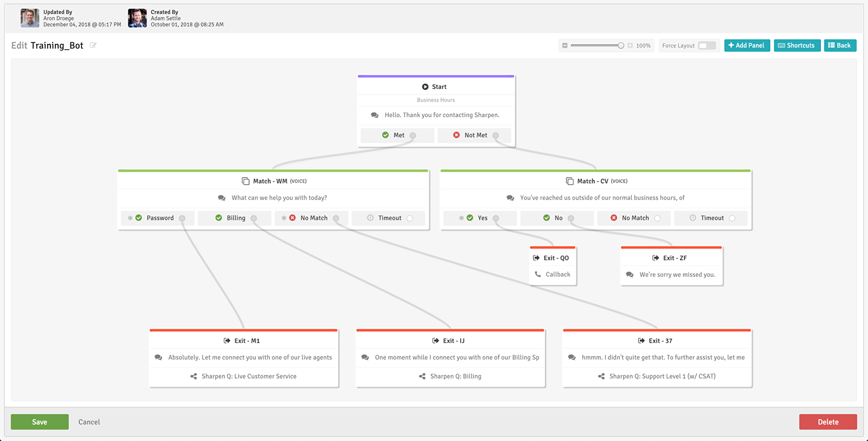This screenshot has height=441, width=868.
Task: Click the Match - CV Timeout connector circle
Action: click(x=732, y=218)
